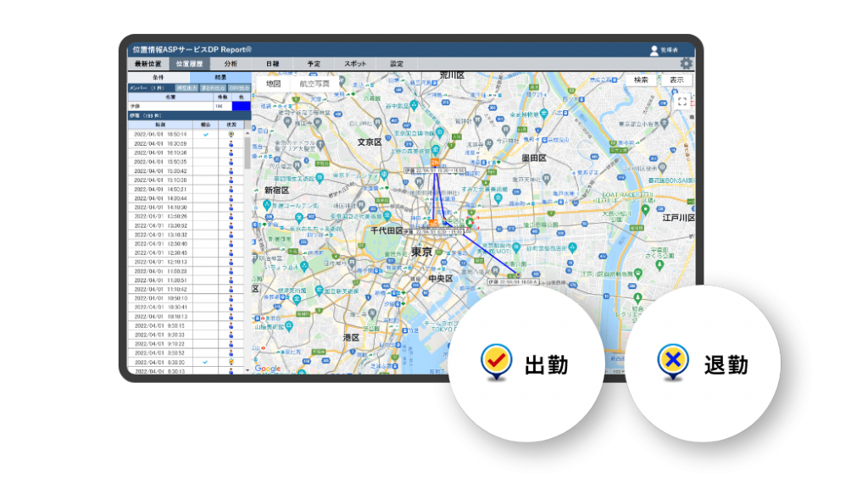Switch to the 分析 tab
This screenshot has height=477, width=868.
coord(231,64)
